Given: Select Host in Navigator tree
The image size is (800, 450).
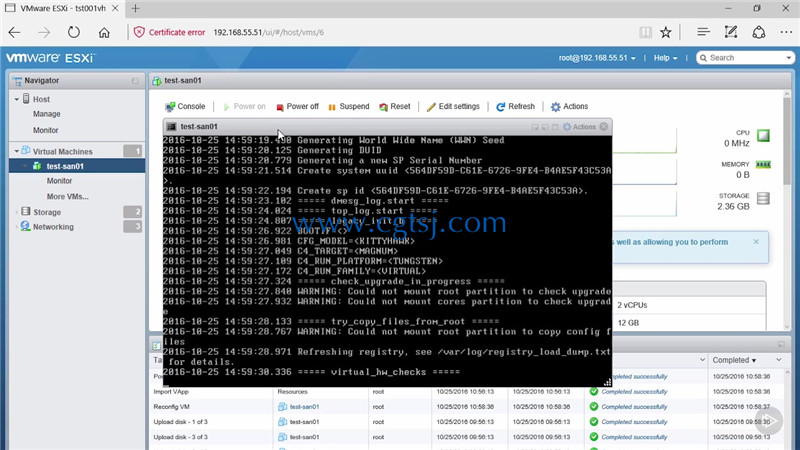Looking at the screenshot, I should click(41, 99).
